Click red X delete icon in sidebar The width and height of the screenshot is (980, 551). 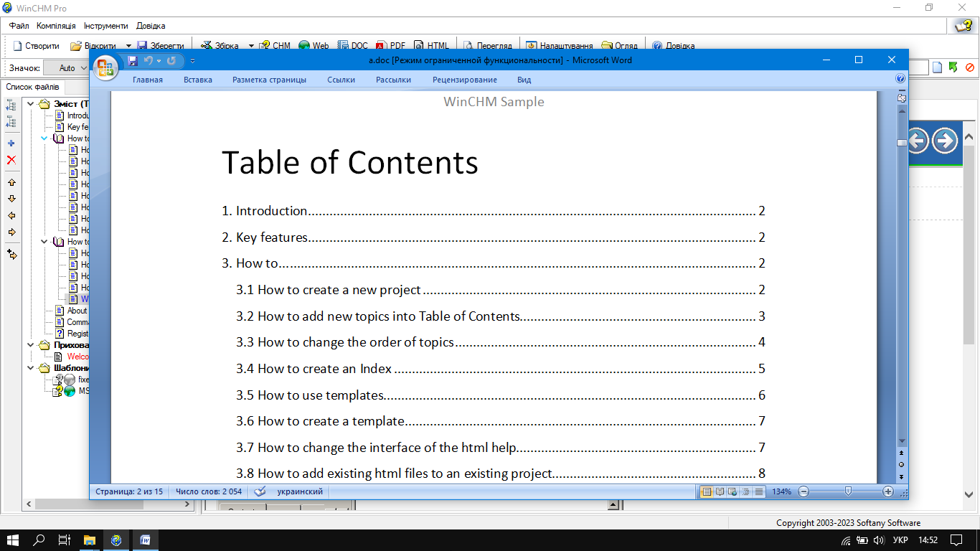[x=11, y=160]
